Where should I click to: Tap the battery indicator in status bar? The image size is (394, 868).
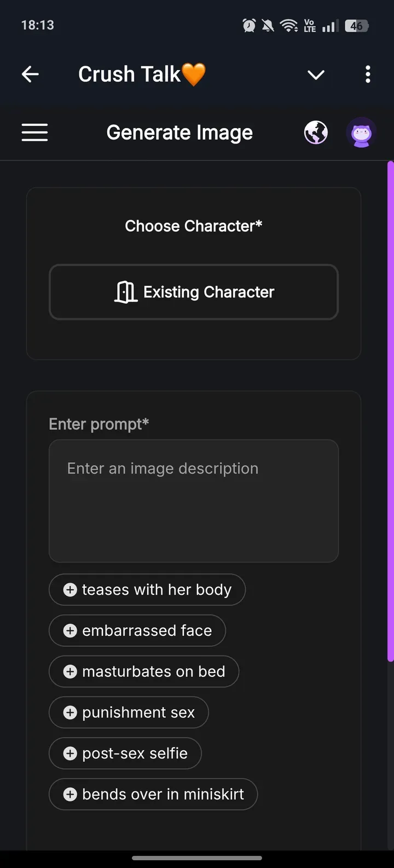[x=357, y=26]
